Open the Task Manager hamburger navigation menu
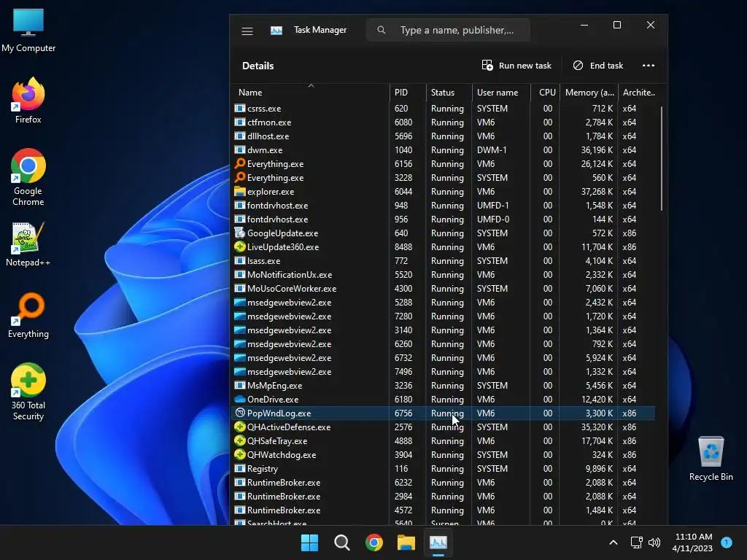Viewport: 747px width, 560px height. pos(247,31)
